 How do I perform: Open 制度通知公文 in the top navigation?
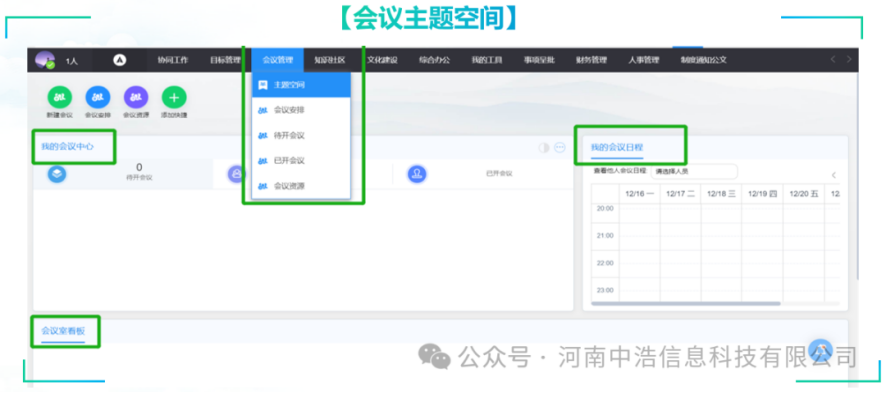[703, 60]
